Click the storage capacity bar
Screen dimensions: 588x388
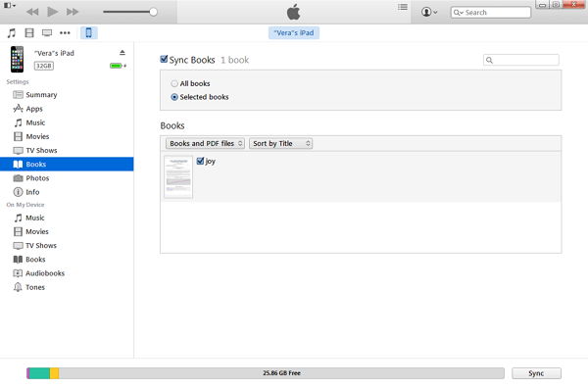click(x=266, y=373)
